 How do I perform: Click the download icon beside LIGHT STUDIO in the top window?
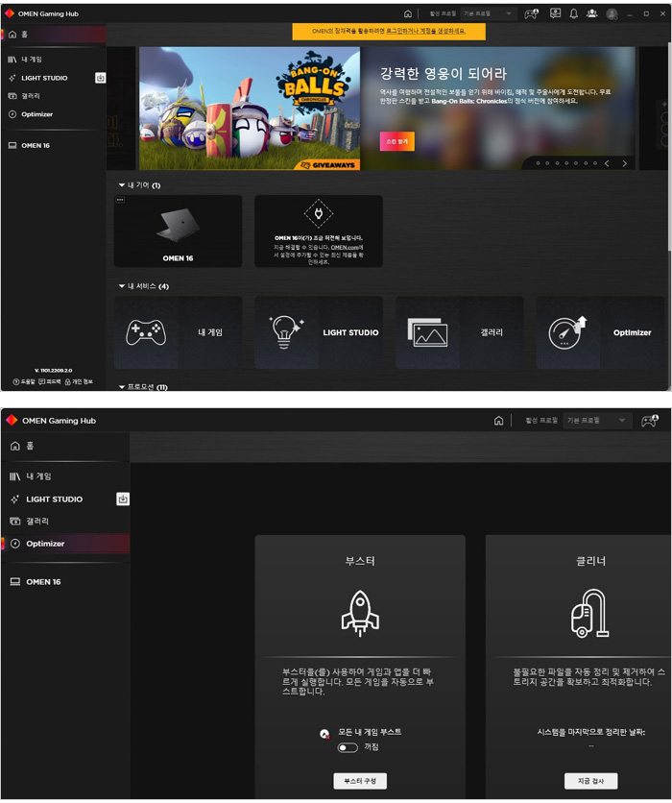pyautogui.click(x=100, y=78)
